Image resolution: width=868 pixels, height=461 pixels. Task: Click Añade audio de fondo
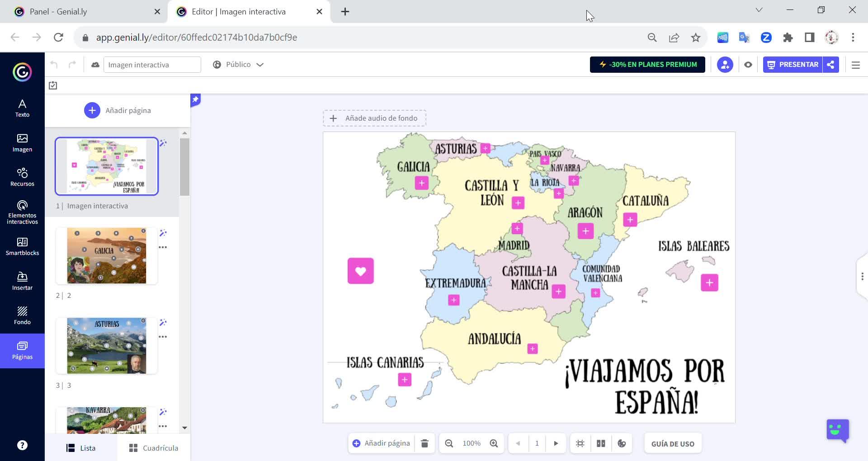tap(374, 118)
